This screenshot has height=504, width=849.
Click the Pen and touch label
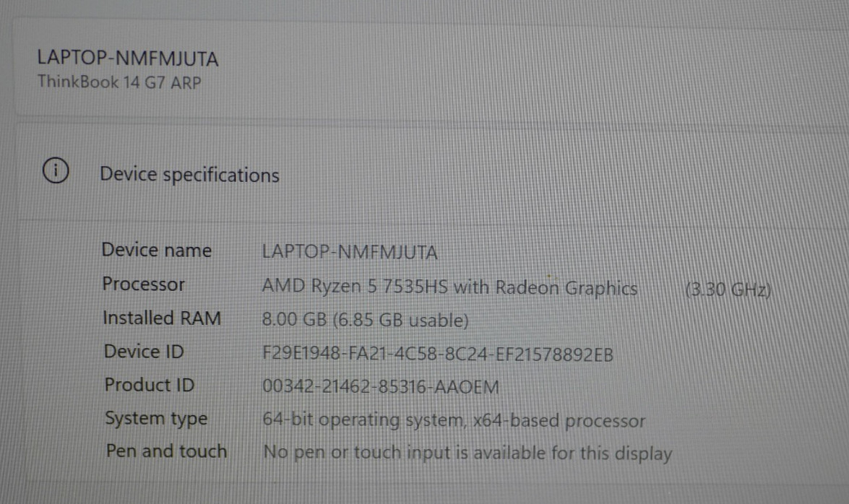pyautogui.click(x=167, y=451)
